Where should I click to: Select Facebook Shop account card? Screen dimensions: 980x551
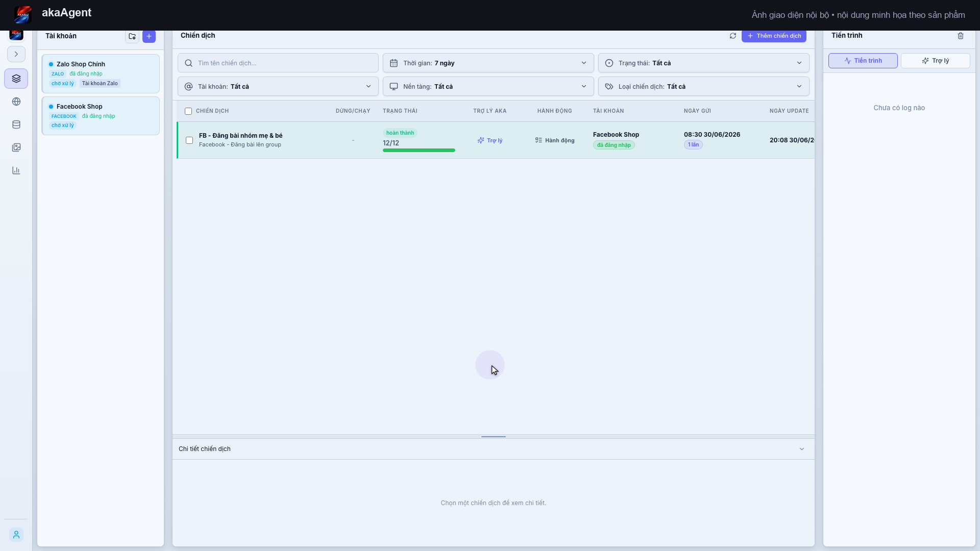[101, 116]
